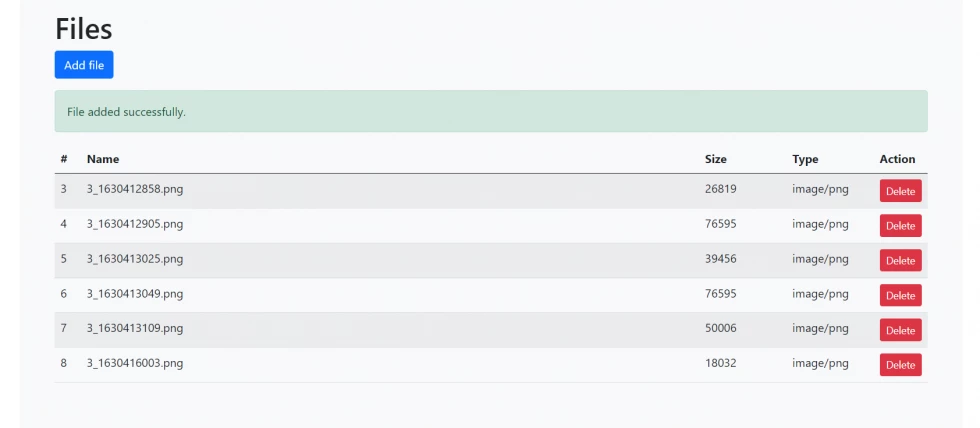Click the Action column header
The height and width of the screenshot is (428, 980).
[897, 159]
